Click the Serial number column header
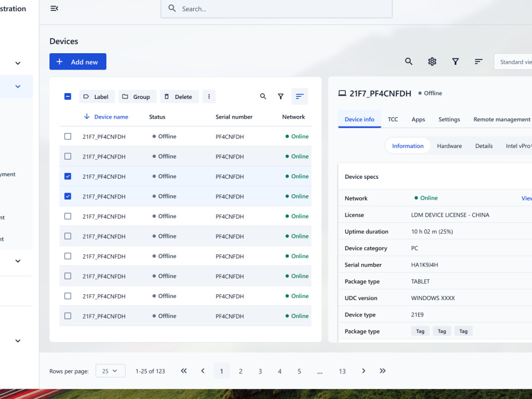532x399 pixels. point(234,117)
